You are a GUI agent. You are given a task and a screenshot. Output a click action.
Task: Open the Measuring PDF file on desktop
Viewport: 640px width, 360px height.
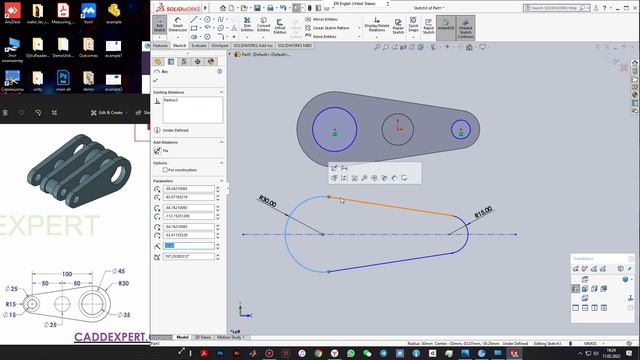pyautogui.click(x=63, y=13)
